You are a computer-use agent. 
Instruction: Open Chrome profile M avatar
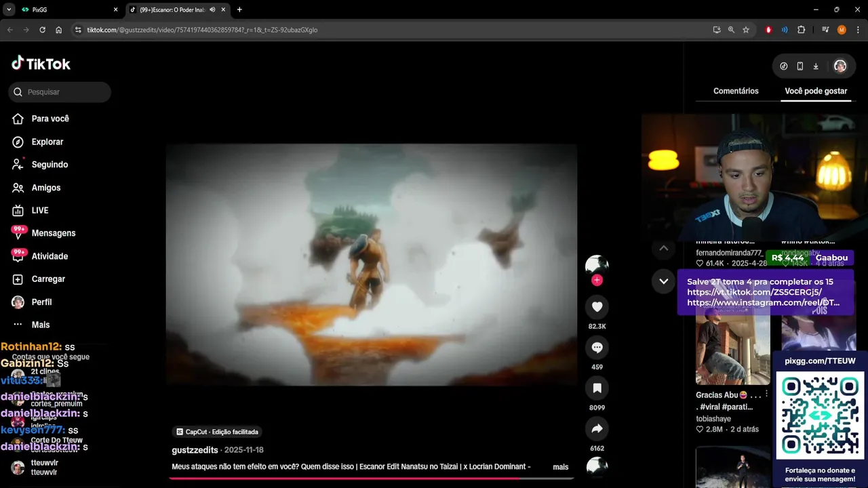tap(842, 30)
